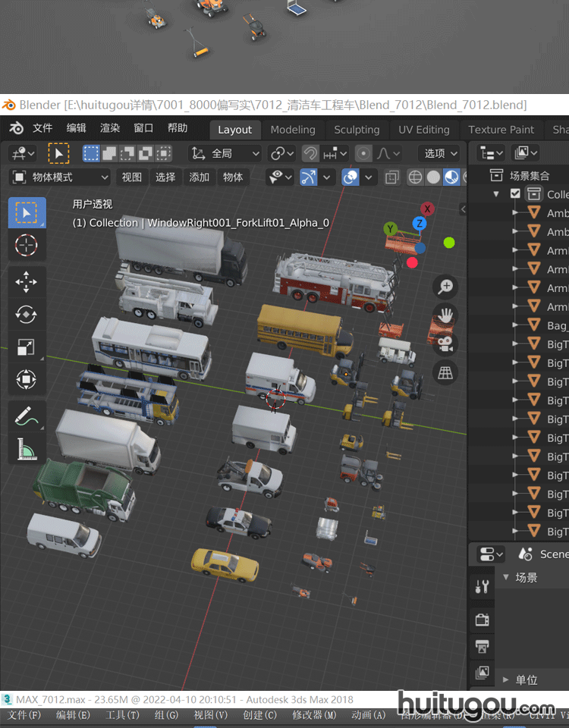The width and height of the screenshot is (569, 728).
Task: Toggle perspective/orthographic grid icon
Action: tap(445, 372)
